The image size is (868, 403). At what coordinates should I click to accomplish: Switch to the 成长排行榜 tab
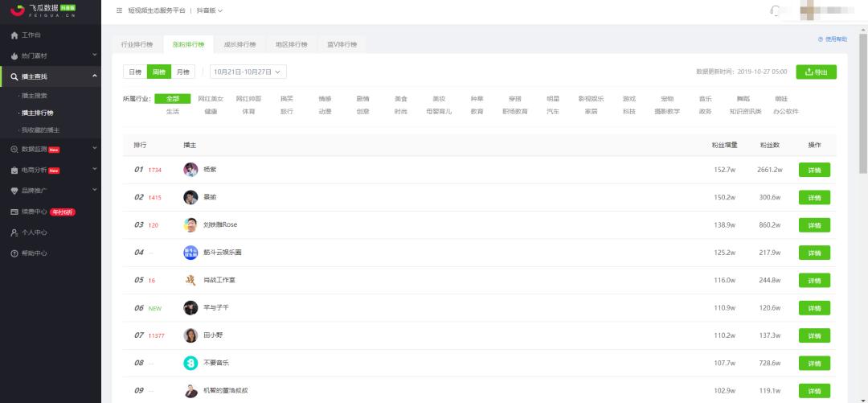point(240,44)
